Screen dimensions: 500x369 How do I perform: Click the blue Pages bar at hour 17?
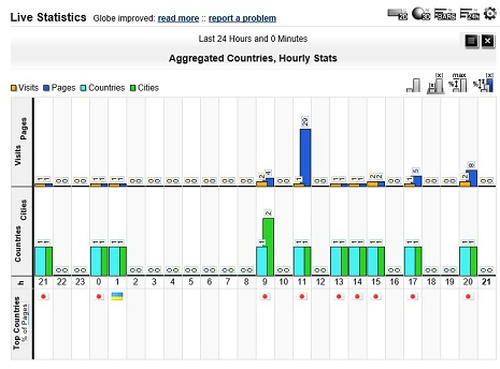416,181
